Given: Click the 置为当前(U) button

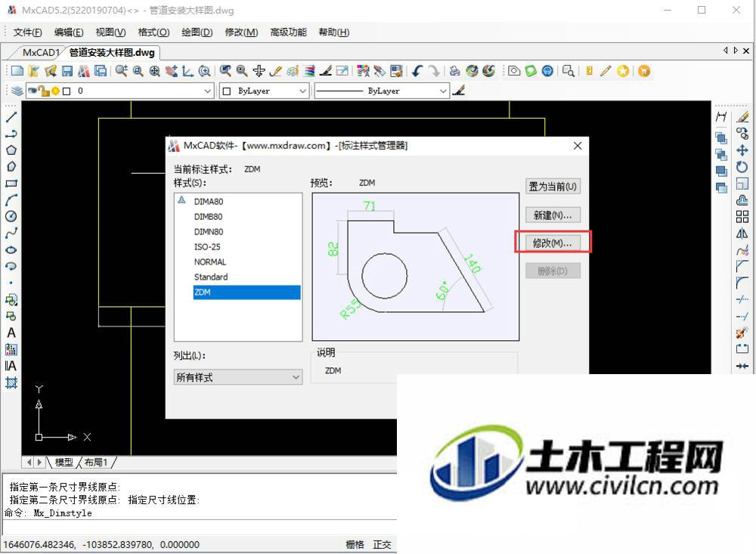Looking at the screenshot, I should coord(553,187).
